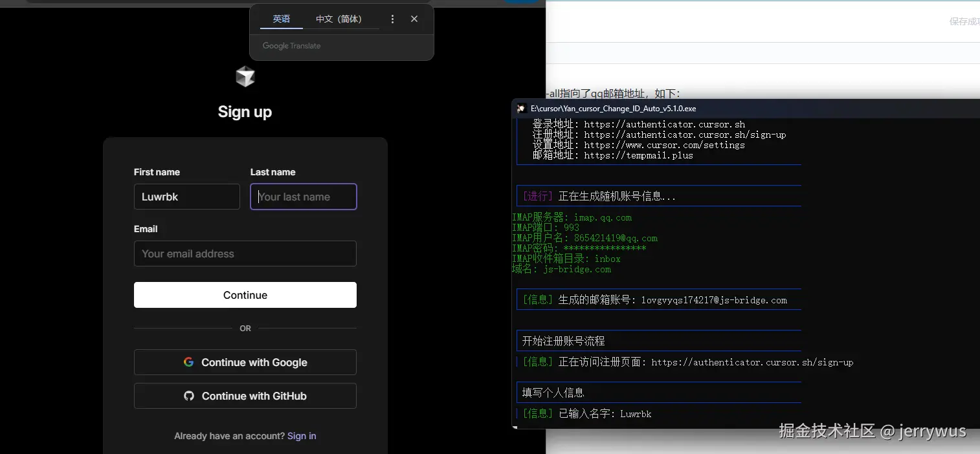Click the 登录地址 URL line in console

point(639,124)
